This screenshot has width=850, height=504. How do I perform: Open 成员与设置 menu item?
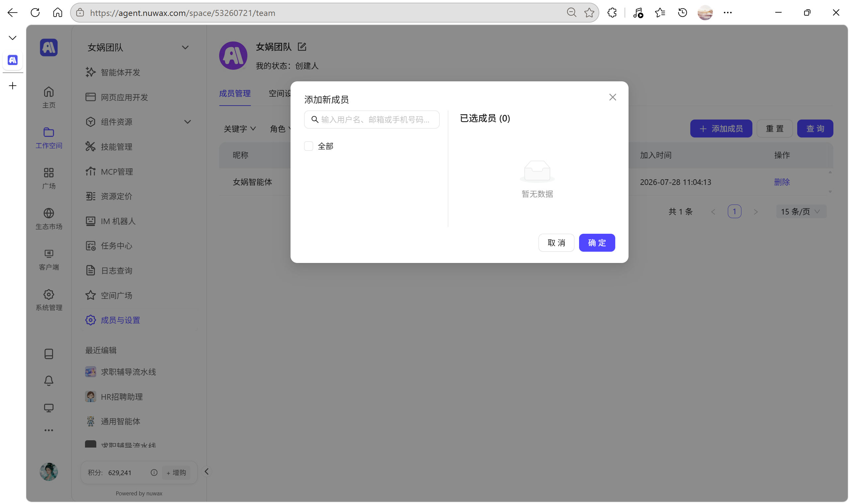click(x=138, y=320)
